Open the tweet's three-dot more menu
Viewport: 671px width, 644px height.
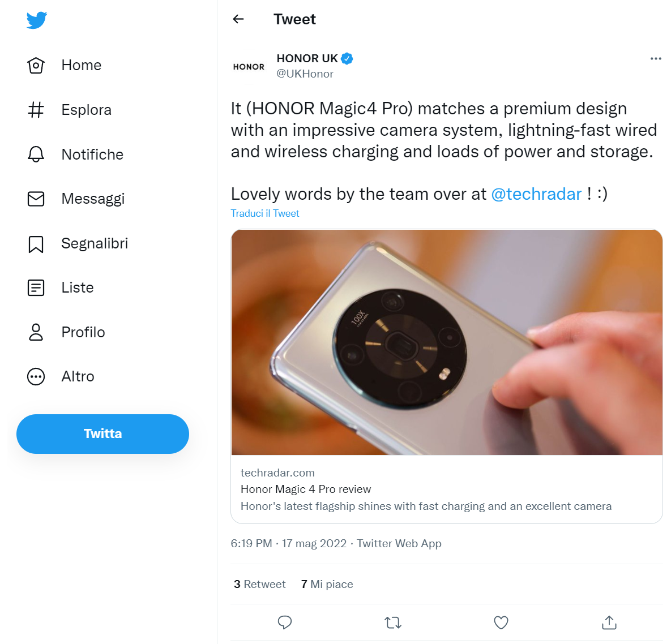coord(656,59)
